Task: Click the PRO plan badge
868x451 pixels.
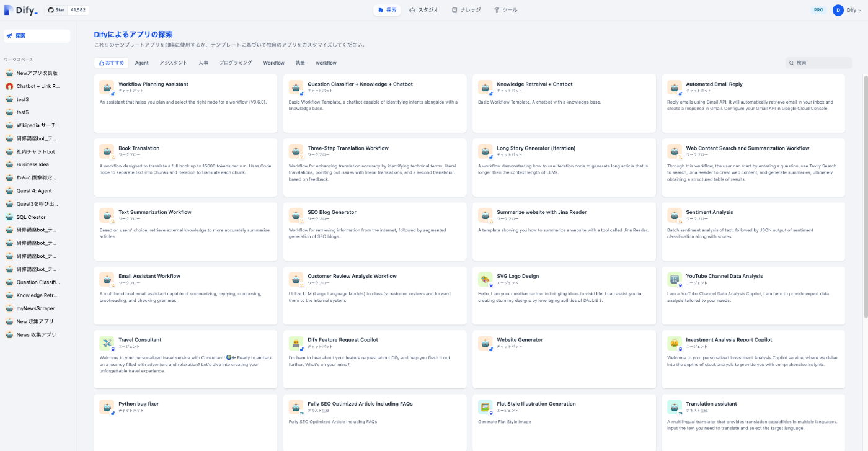Action: pyautogui.click(x=819, y=10)
